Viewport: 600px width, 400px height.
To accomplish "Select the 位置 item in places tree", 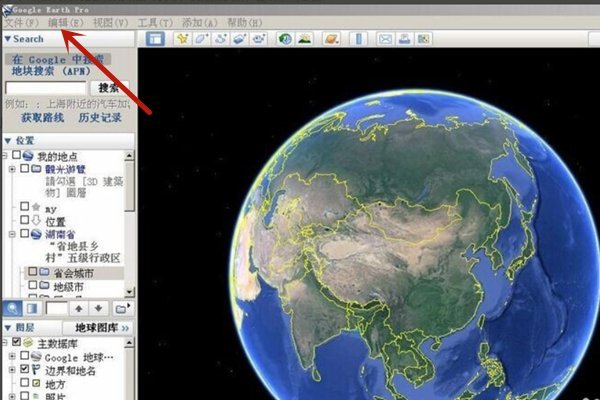I will tap(55, 222).
